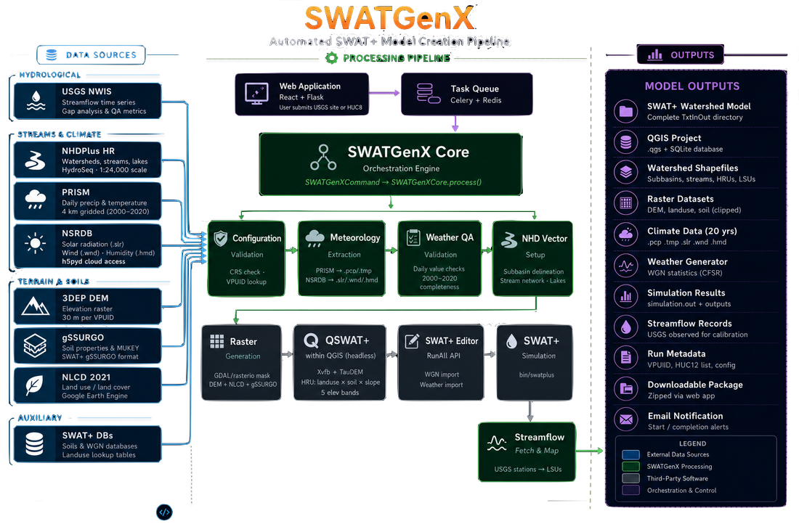Viewport: 799px width, 532px height.
Task: Click the LEGEND heading
Action: (x=692, y=443)
